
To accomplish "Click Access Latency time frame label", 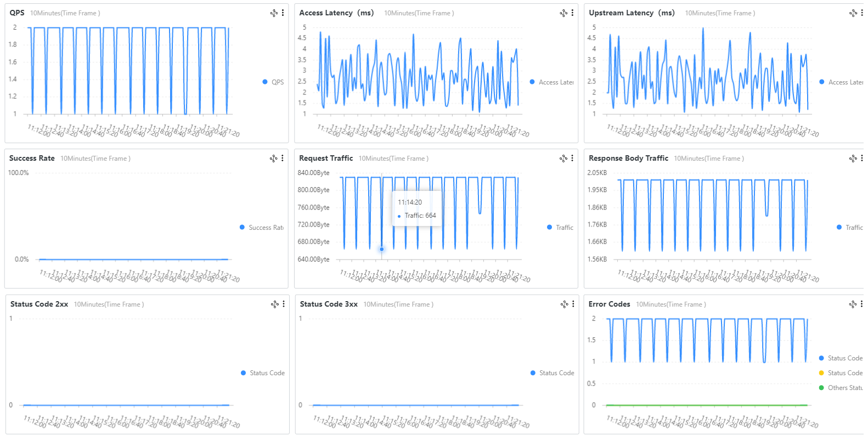I will point(419,13).
